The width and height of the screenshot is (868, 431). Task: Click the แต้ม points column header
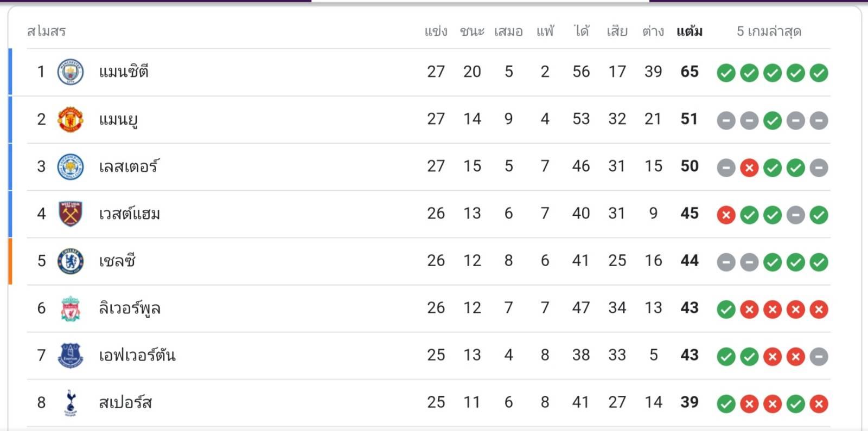(x=690, y=31)
